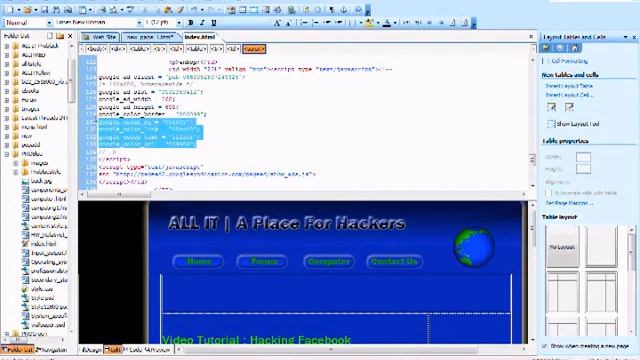Click the Show paragraph marks icon
This screenshot has width=640, height=360.
pyautogui.click(x=332, y=9)
